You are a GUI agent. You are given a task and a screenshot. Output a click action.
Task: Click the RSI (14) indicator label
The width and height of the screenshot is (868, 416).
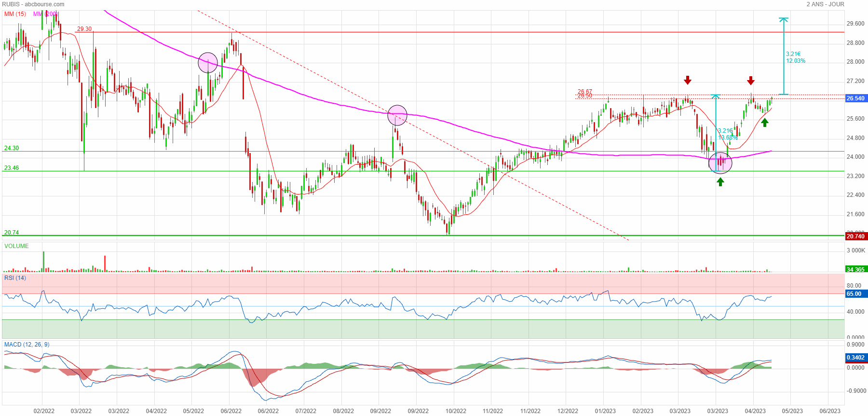[15, 278]
